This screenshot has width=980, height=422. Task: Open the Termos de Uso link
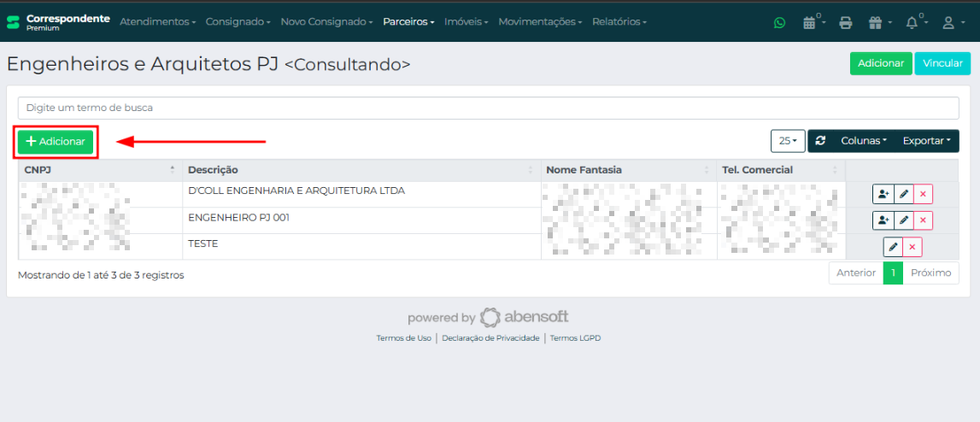click(403, 338)
